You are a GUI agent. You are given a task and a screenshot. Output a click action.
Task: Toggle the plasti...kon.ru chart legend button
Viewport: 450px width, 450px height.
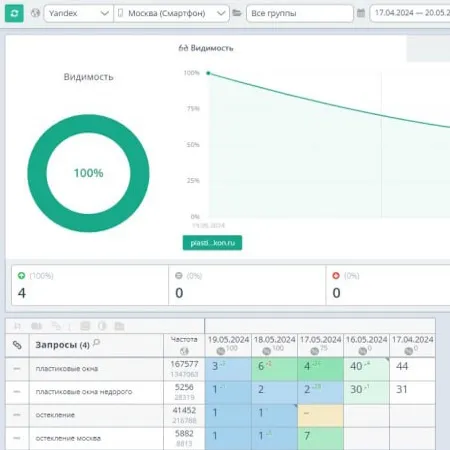pos(212,243)
